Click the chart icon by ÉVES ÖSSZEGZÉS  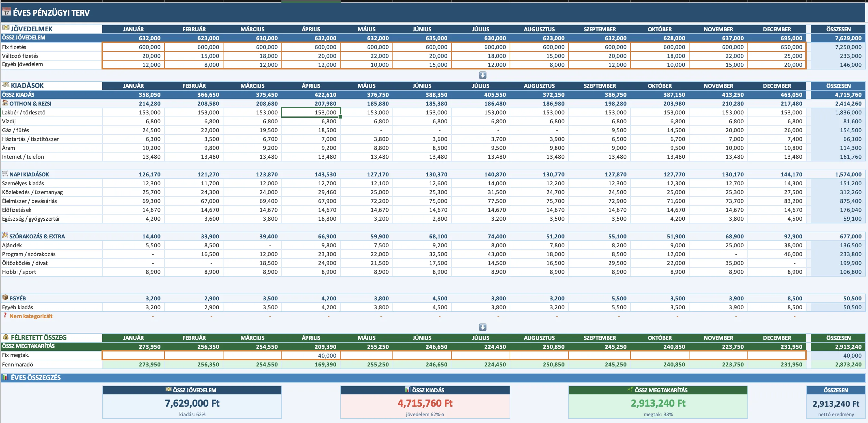(5, 377)
